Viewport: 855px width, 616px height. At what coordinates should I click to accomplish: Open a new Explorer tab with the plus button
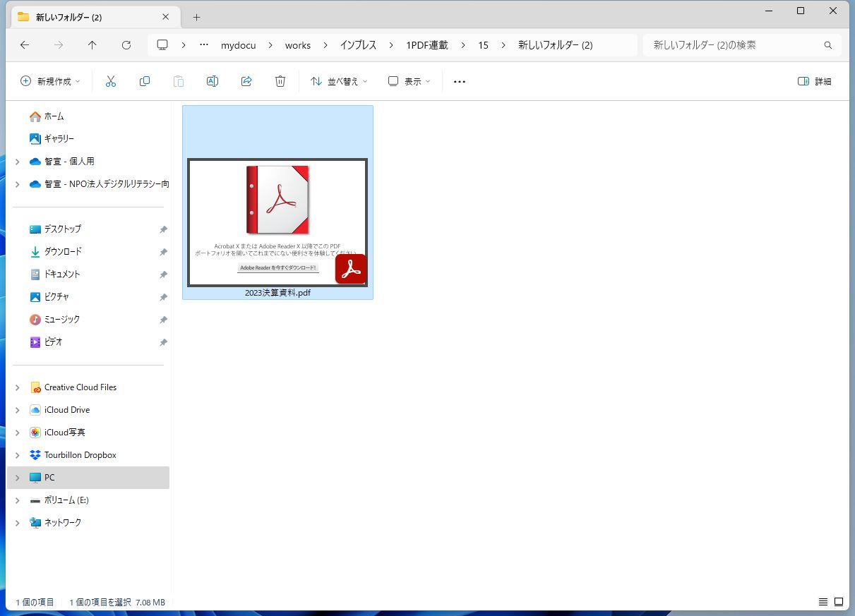click(196, 16)
